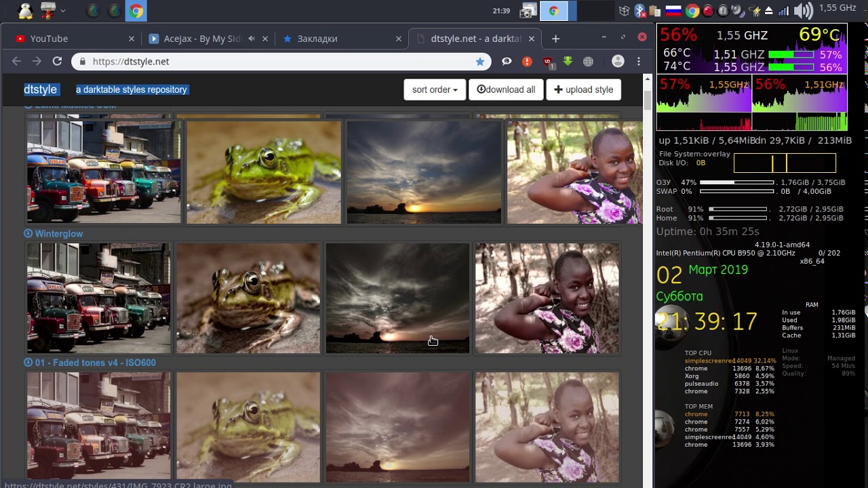The width and height of the screenshot is (868, 488).
Task: Open the network signal tray icon
Action: pos(784,11)
